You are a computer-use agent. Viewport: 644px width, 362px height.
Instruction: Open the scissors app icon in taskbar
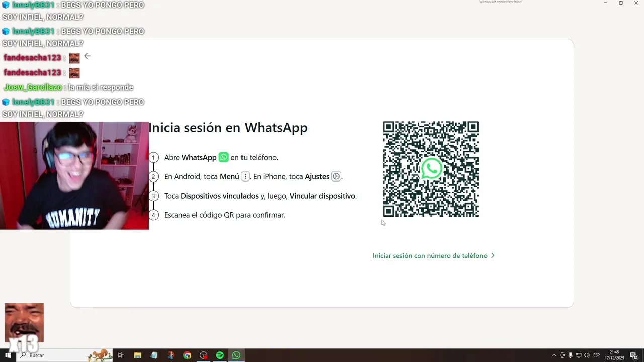[x=171, y=355]
